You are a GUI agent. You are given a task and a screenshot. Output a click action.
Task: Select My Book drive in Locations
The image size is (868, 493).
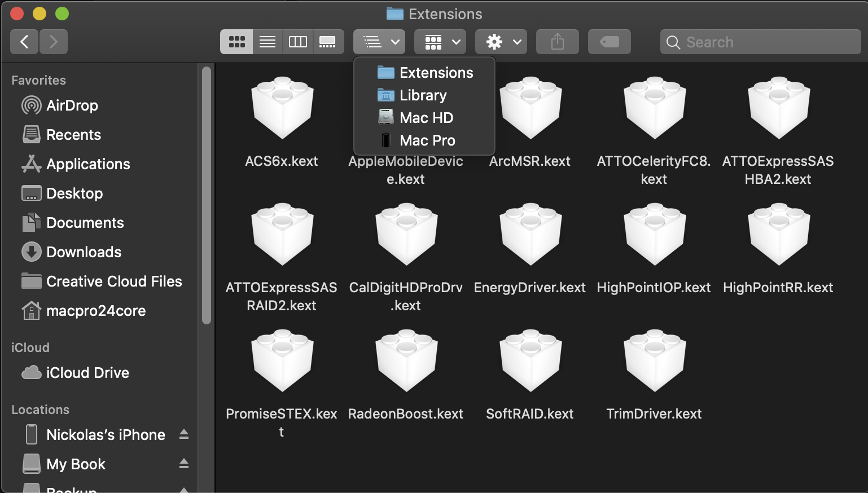65,464
